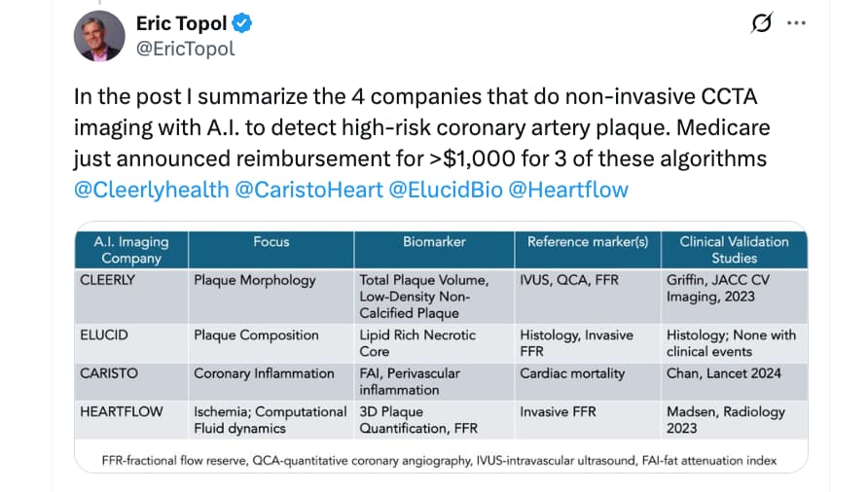Open the Grok actions icon
The width and height of the screenshot is (868, 492).
[761, 24]
